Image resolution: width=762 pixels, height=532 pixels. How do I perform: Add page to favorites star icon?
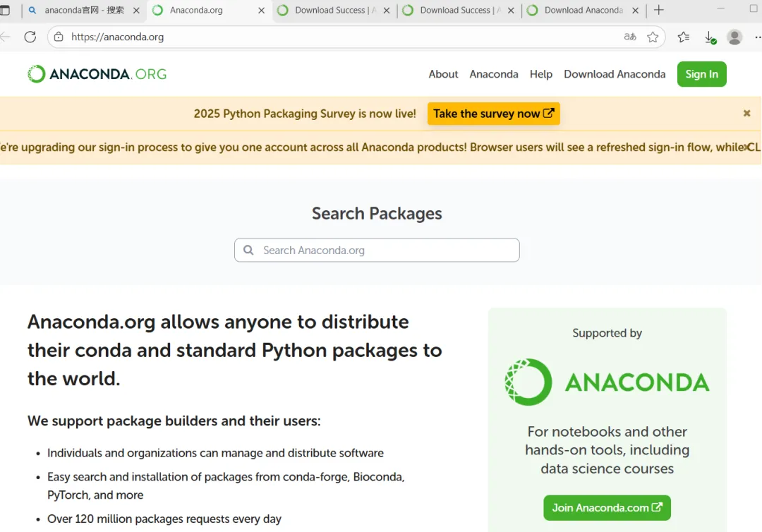(653, 37)
